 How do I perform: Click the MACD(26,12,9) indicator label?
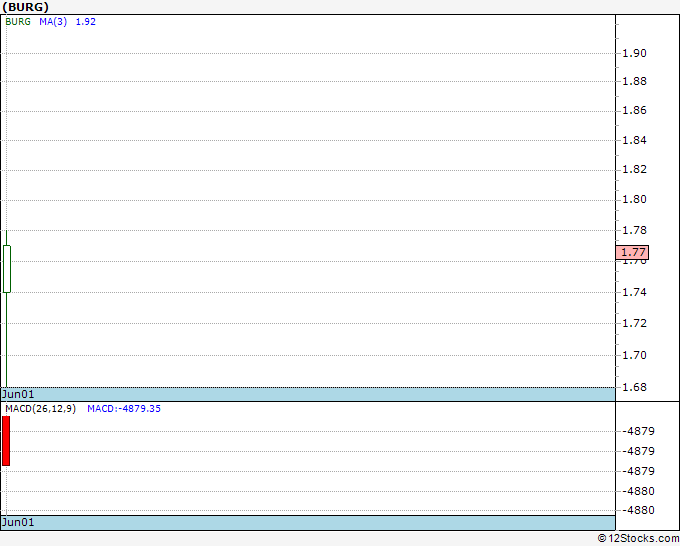(40, 409)
